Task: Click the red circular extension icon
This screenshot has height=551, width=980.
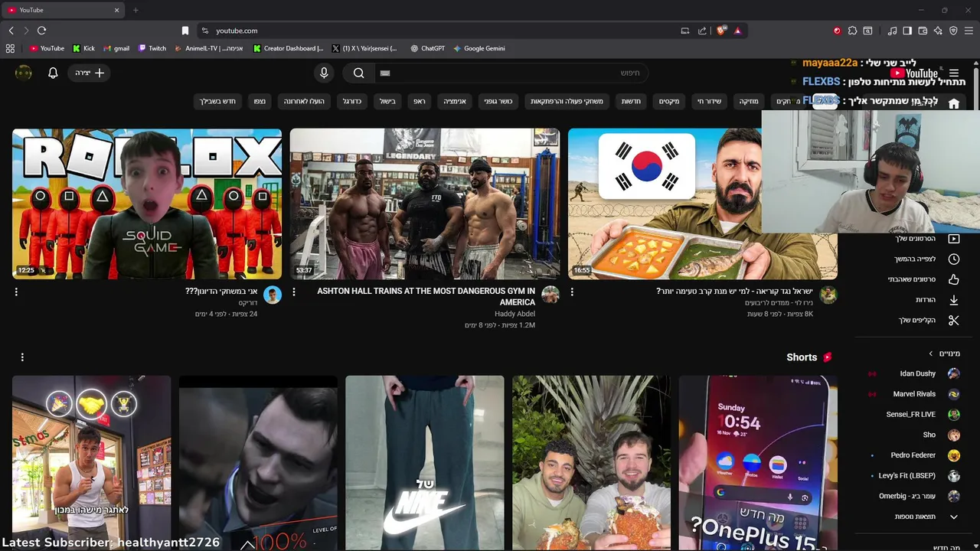Action: 837,31
